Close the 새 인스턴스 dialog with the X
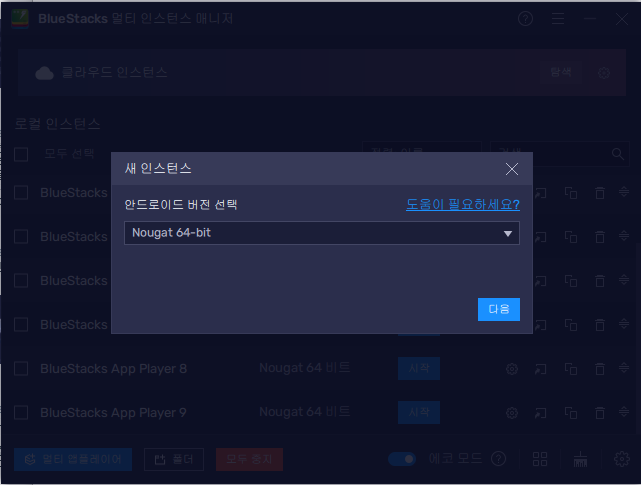The image size is (641, 485). pyautogui.click(x=512, y=169)
